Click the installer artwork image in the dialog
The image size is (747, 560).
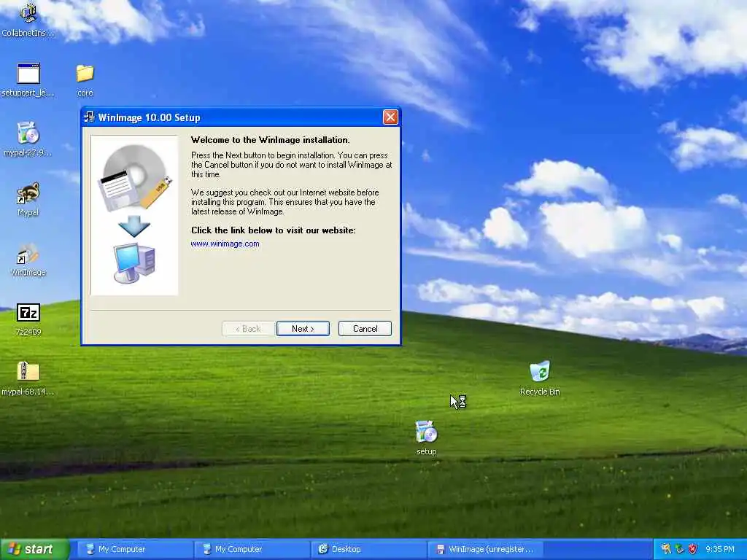[134, 215]
